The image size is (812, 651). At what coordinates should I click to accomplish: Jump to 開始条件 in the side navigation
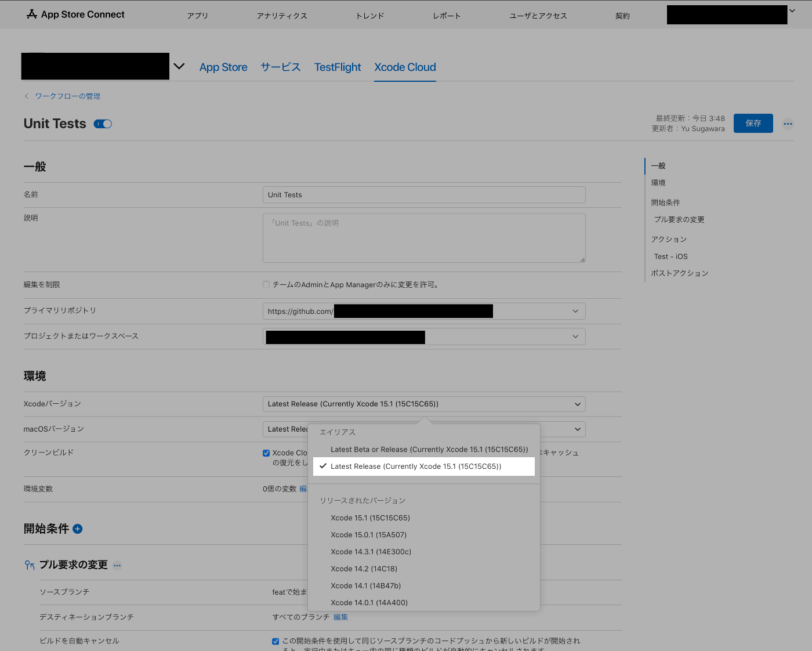click(x=665, y=202)
